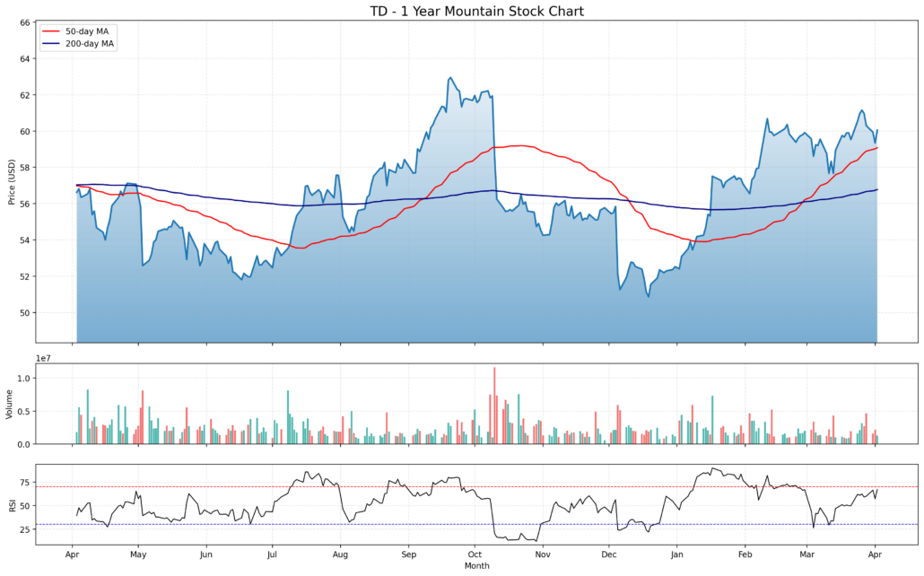Image resolution: width=924 pixels, height=576 pixels.
Task: Click the 'Dec' month label
Action: coord(609,554)
